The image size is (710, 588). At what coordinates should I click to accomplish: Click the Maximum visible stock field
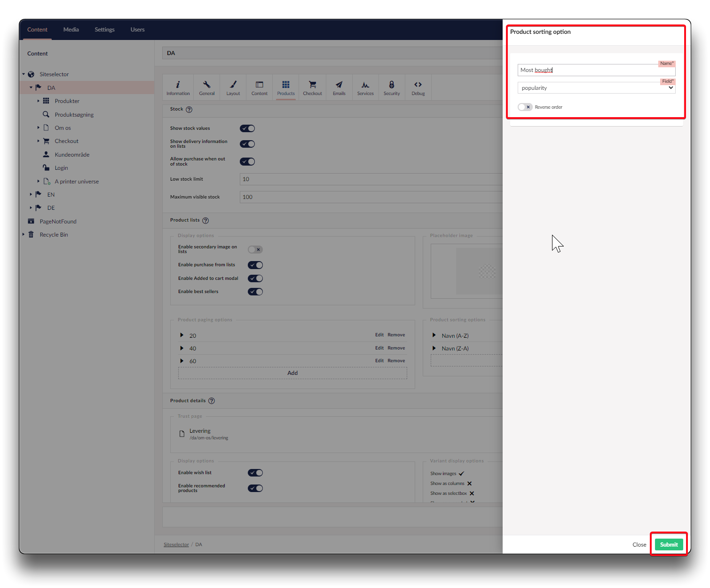371,197
